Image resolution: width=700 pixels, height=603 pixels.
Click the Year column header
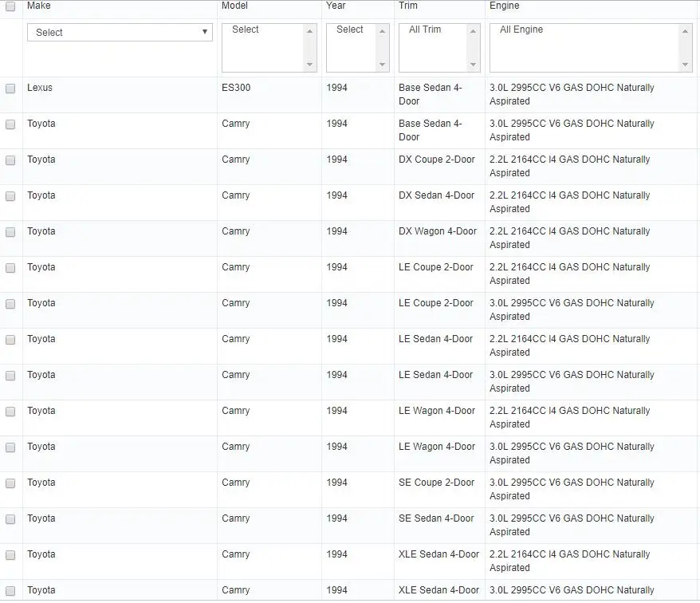pyautogui.click(x=336, y=6)
